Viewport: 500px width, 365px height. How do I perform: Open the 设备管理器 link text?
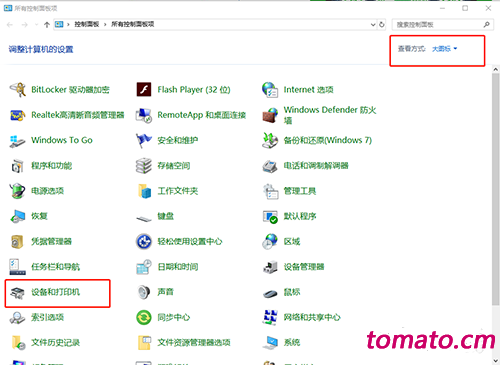[x=304, y=267]
